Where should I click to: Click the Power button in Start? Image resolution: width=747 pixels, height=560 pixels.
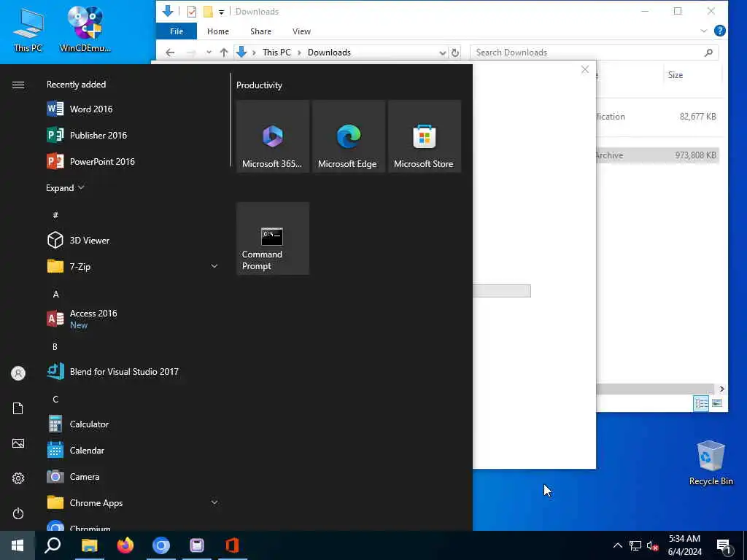(x=18, y=514)
